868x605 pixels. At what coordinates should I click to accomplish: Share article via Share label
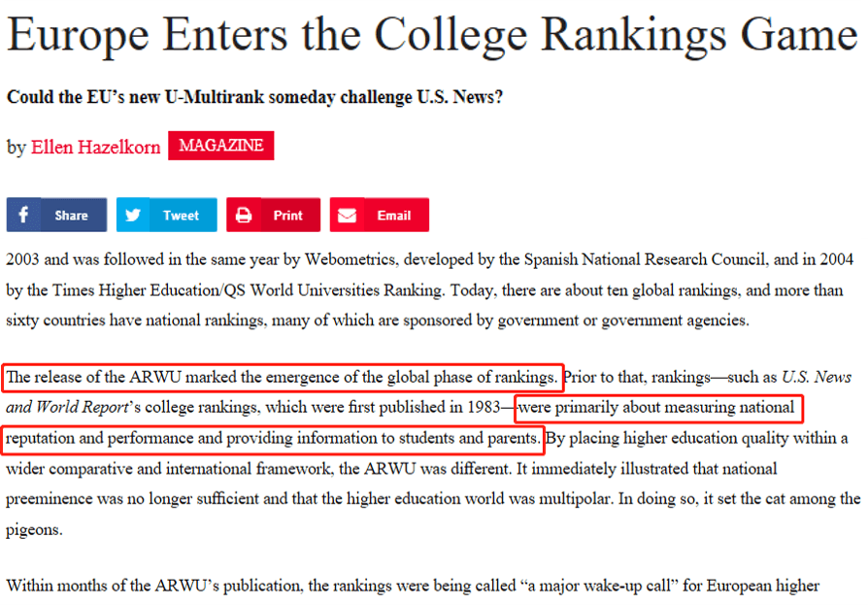coord(71,216)
